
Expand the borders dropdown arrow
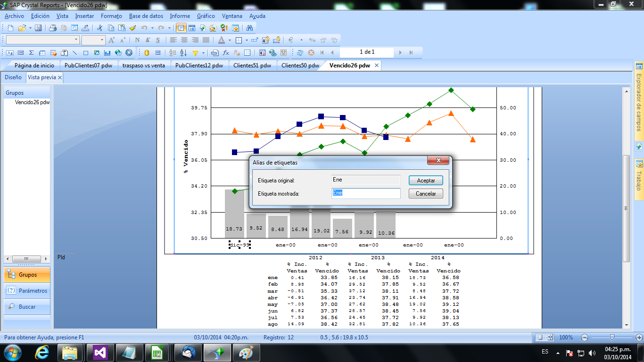pyautogui.click(x=247, y=40)
